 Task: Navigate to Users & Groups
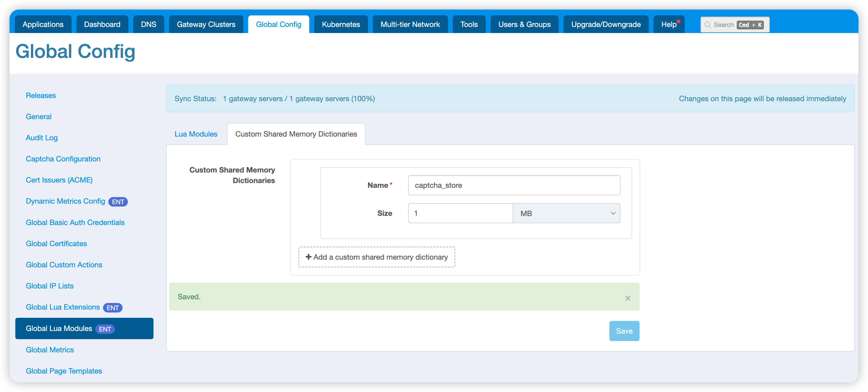tap(524, 24)
